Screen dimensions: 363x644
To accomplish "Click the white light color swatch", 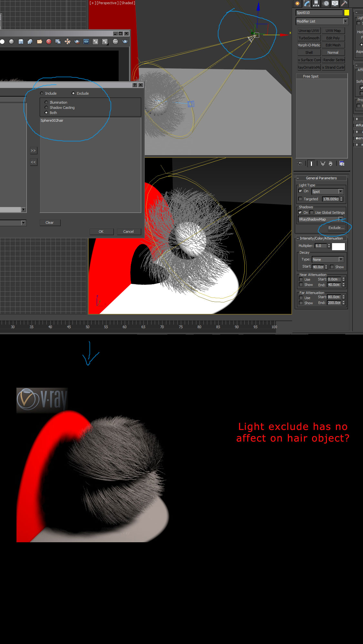I will pos(338,246).
